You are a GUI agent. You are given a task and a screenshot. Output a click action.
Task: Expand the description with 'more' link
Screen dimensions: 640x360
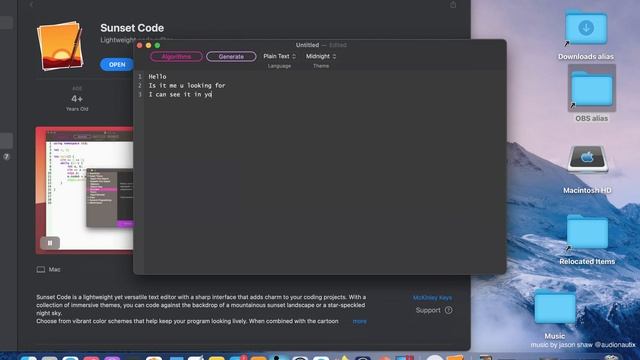[x=360, y=321]
